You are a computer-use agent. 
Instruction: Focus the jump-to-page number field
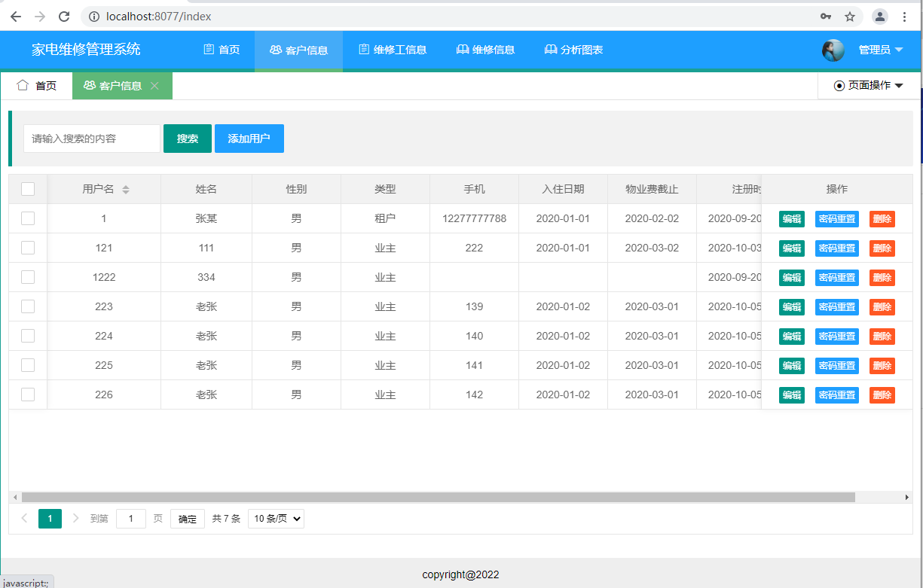[131, 519]
